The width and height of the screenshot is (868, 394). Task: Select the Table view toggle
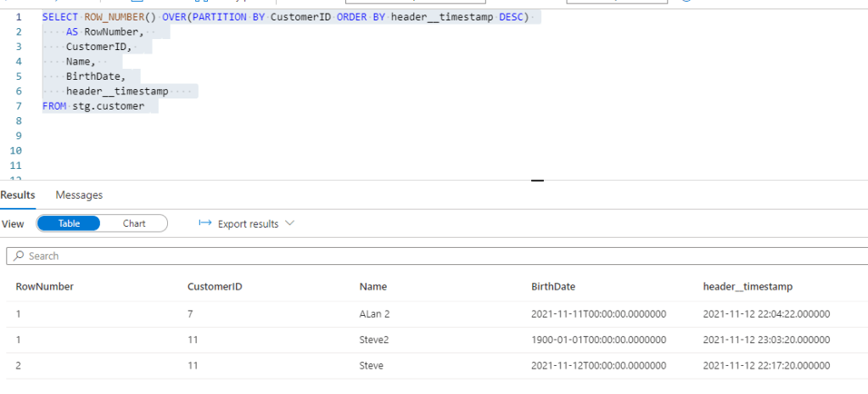click(69, 224)
